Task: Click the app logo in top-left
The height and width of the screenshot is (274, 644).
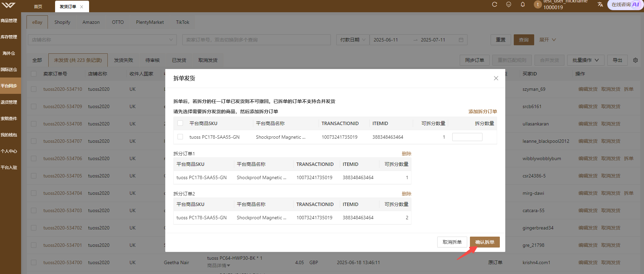Action: click(8, 5)
